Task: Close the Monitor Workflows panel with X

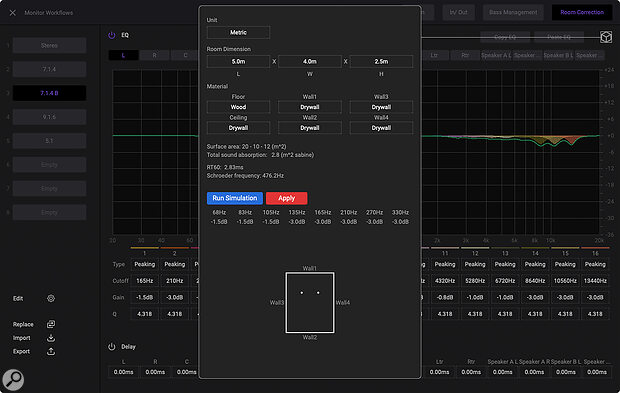Action: point(13,13)
